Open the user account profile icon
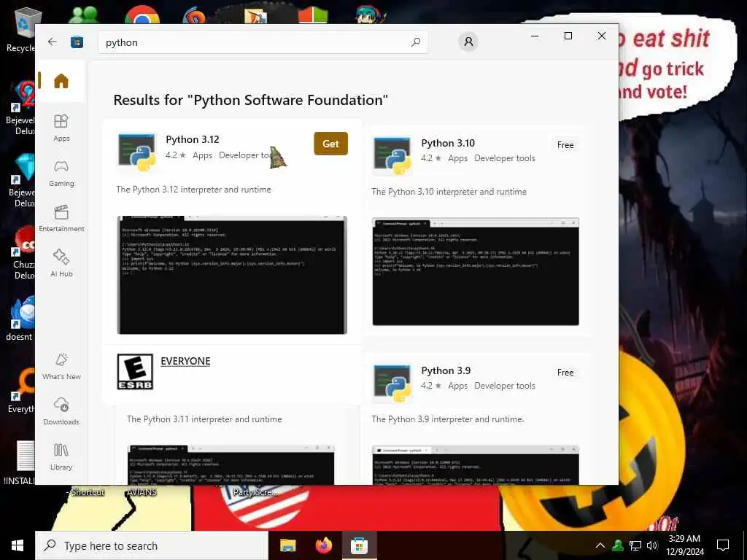Image resolution: width=747 pixels, height=560 pixels. (x=468, y=42)
